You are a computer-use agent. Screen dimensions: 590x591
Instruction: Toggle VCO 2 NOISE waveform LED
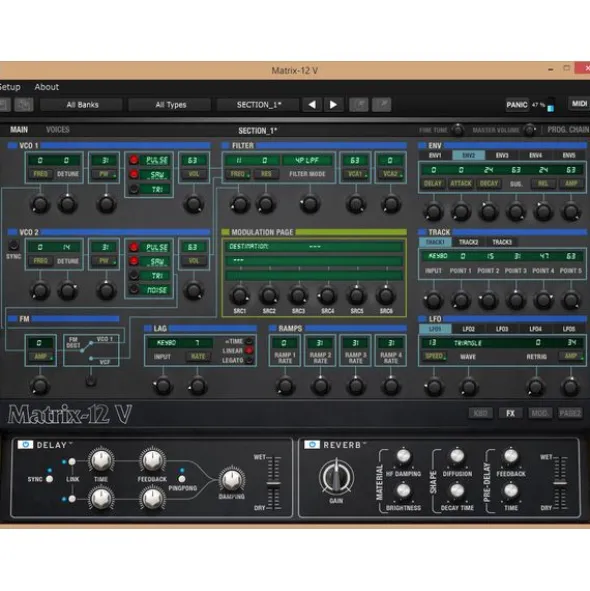pos(133,289)
